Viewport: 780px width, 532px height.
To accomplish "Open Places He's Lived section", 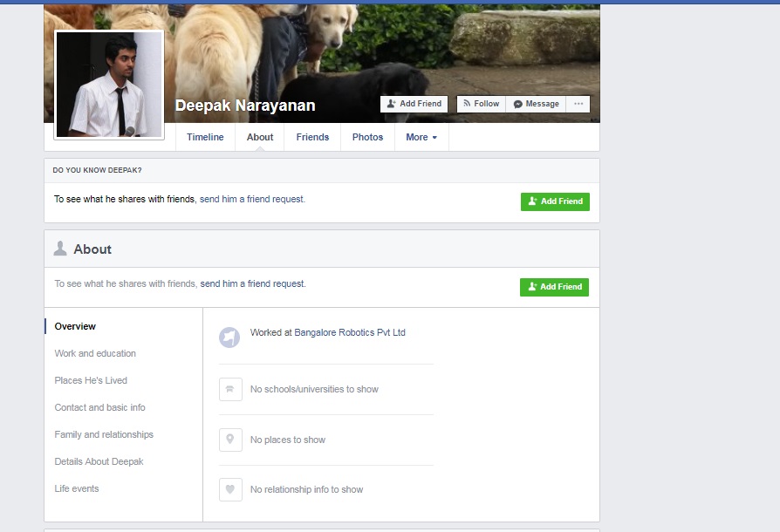I will coord(91,380).
